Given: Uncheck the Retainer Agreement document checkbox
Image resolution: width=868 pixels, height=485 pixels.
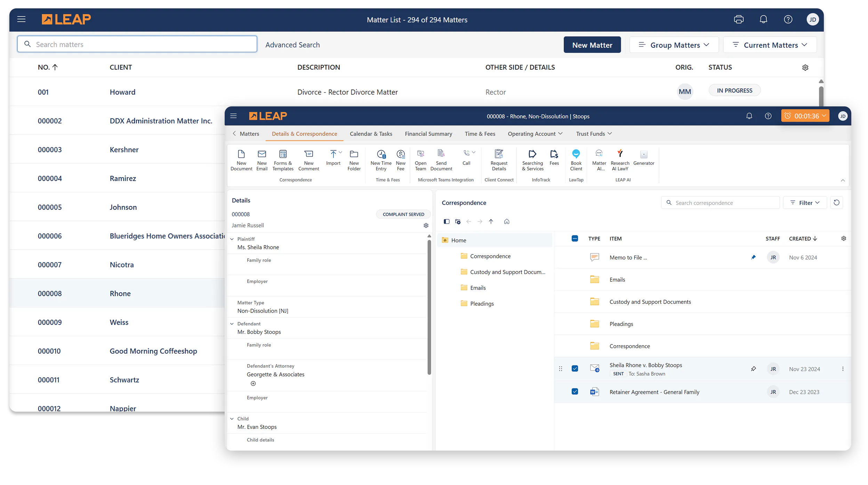Looking at the screenshot, I should pos(575,391).
